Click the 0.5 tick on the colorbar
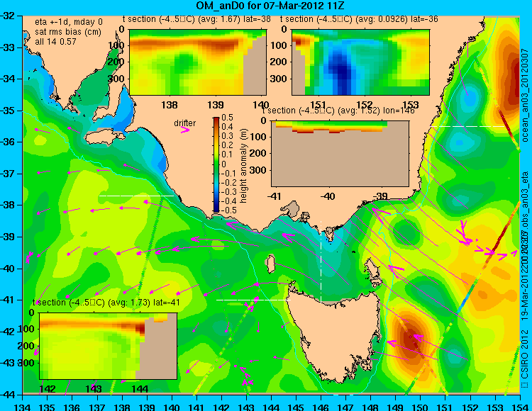The image size is (532, 411). [227, 118]
